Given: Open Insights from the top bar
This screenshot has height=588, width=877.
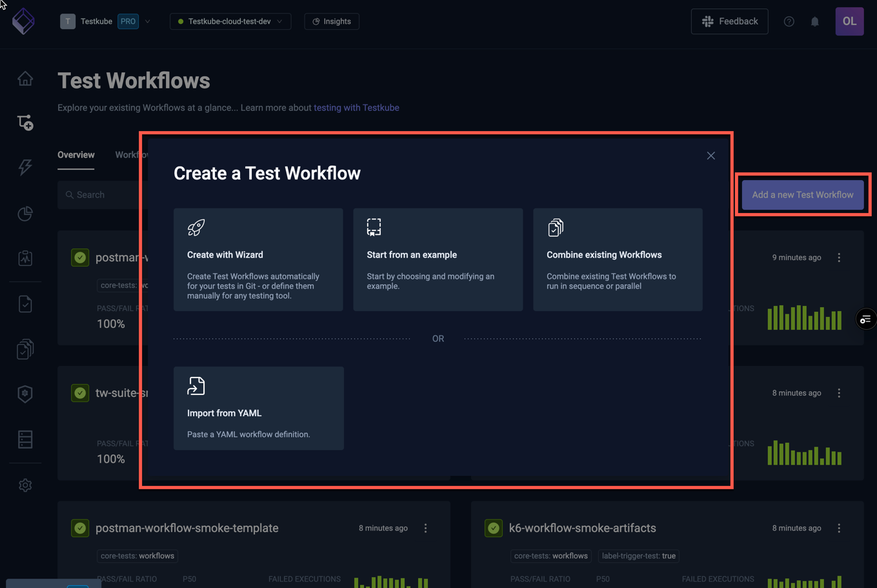Looking at the screenshot, I should pos(331,21).
